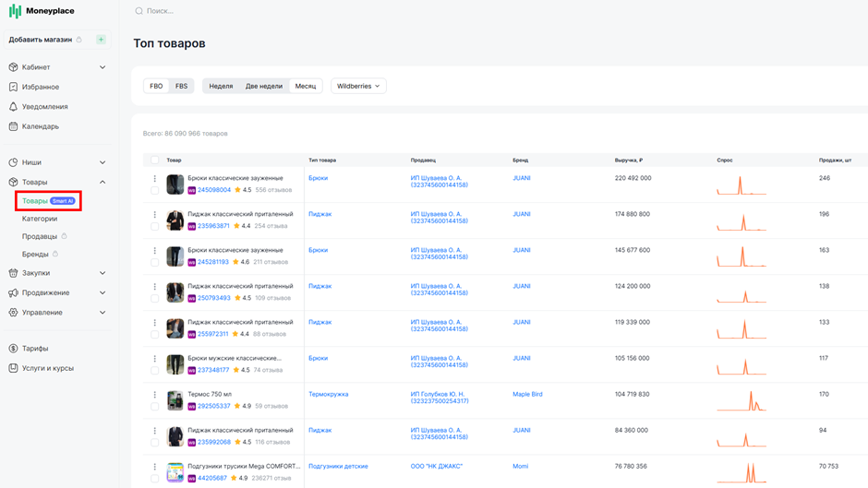This screenshot has height=488, width=868.
Task: Click the Услуги и курсы icon
Action: (x=13, y=368)
